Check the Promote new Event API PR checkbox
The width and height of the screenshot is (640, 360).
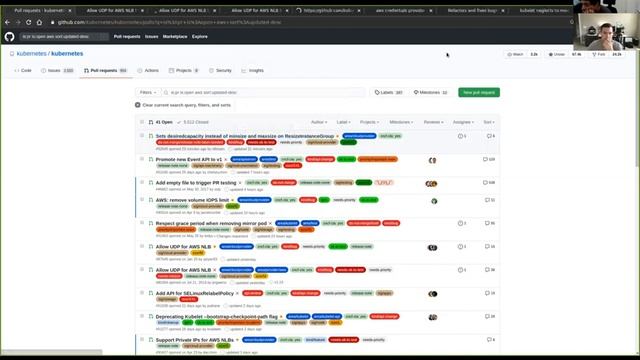tap(142, 159)
